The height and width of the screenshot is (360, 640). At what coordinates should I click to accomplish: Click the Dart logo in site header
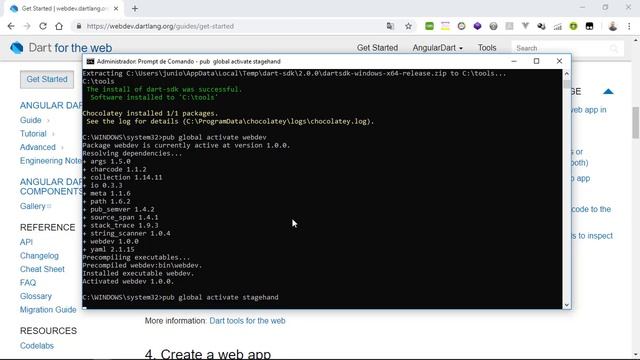pyautogui.click(x=17, y=48)
